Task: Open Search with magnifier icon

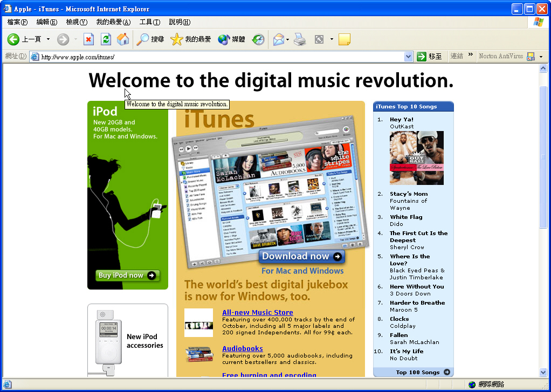Action: coord(143,39)
